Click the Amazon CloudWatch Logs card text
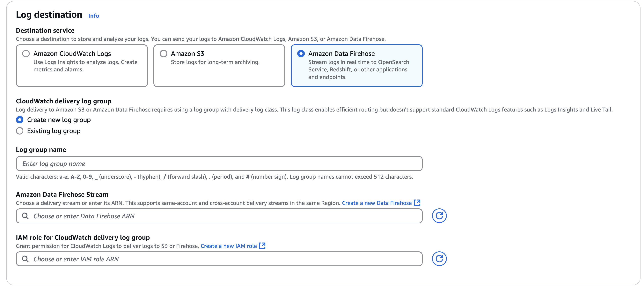The image size is (644, 288). pos(85,65)
